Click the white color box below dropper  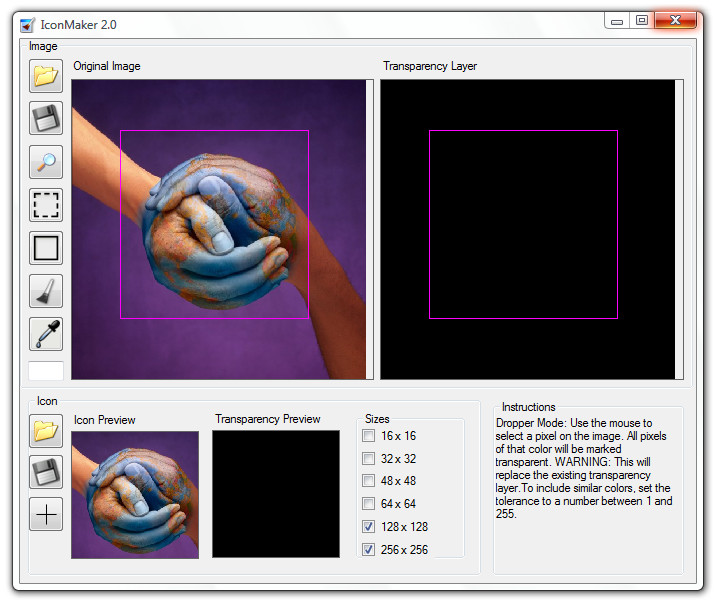point(46,370)
